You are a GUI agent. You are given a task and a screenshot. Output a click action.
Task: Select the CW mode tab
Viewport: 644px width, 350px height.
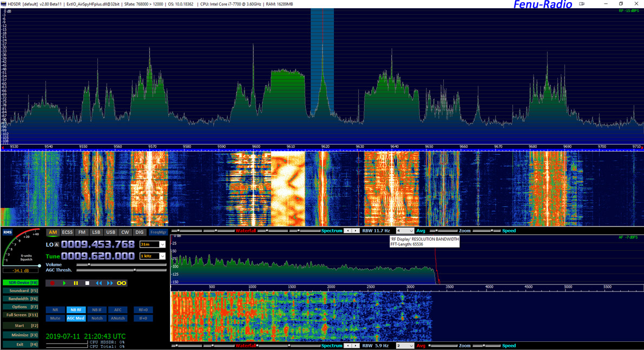[125, 232]
